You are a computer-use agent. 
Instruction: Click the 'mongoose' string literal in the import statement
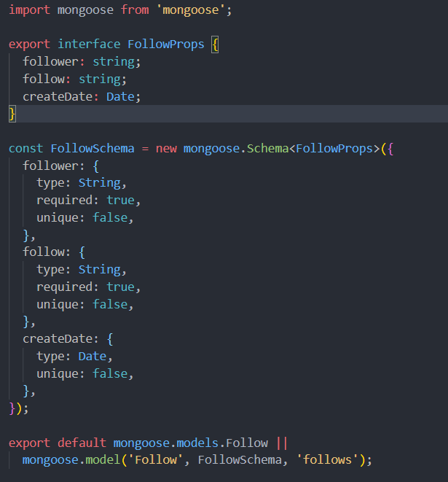click(x=190, y=10)
